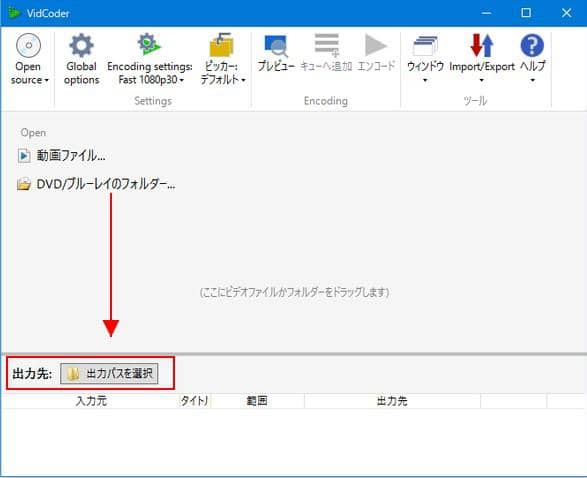Minimize the VidCoder window
587x478 pixels.
point(486,13)
